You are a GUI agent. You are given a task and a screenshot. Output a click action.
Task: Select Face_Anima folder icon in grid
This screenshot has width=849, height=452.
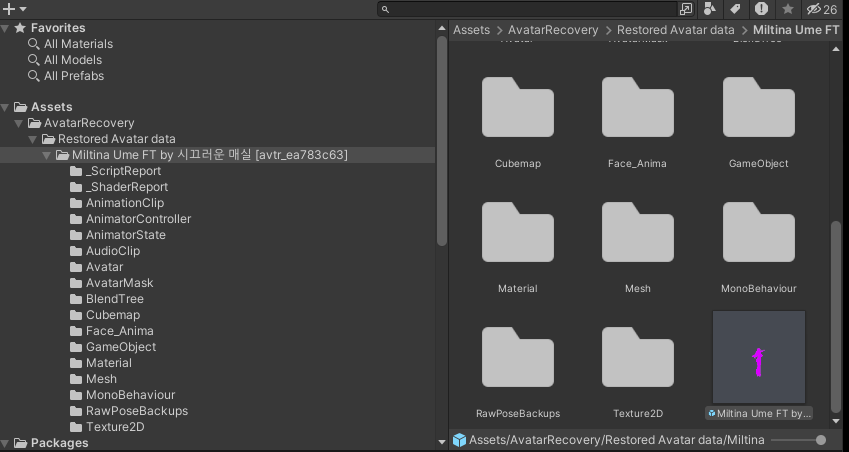(638, 107)
